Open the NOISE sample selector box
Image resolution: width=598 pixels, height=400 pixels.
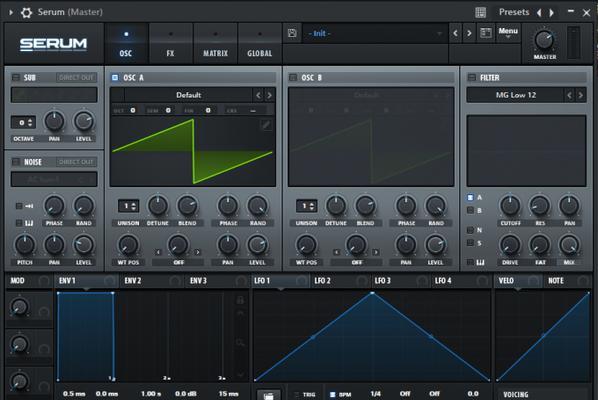coord(54,179)
